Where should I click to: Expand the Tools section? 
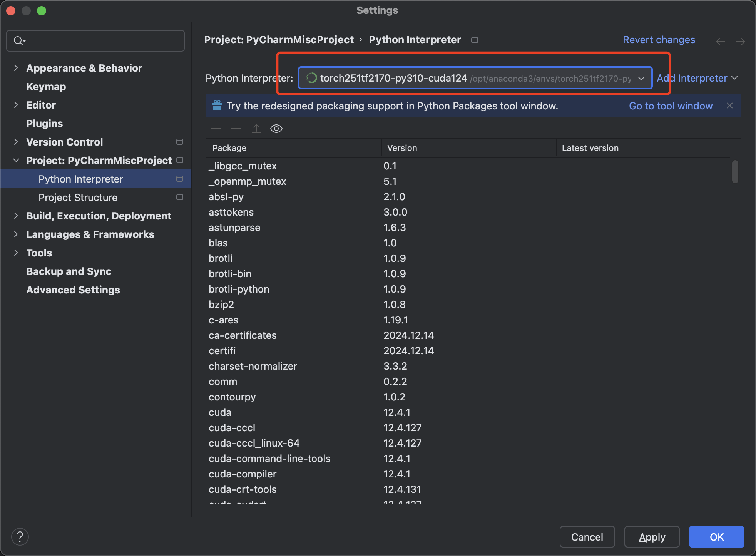(16, 253)
